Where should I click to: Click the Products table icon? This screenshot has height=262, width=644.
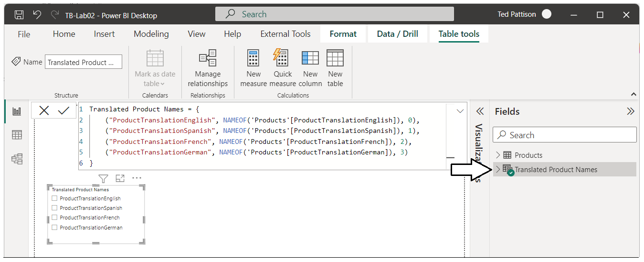pyautogui.click(x=507, y=155)
